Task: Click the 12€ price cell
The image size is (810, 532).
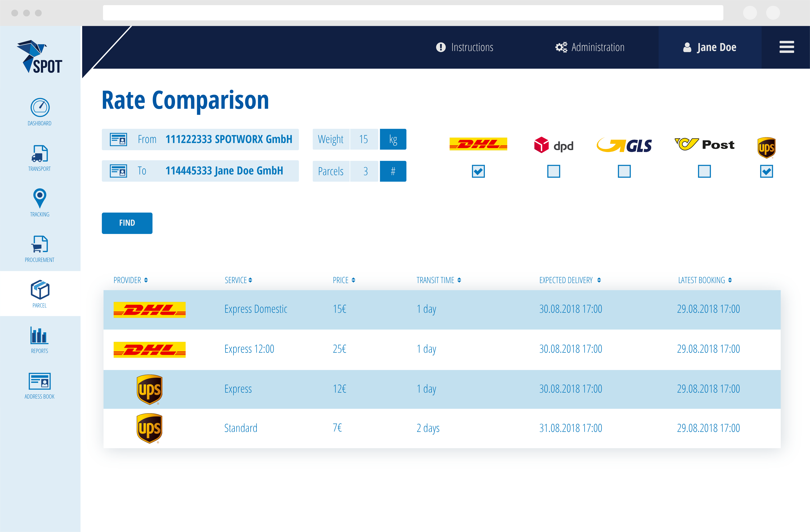Action: point(339,389)
